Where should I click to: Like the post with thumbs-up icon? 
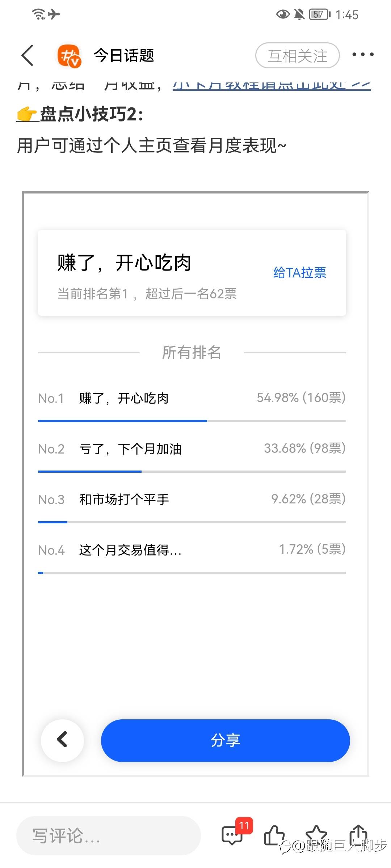coord(274,835)
